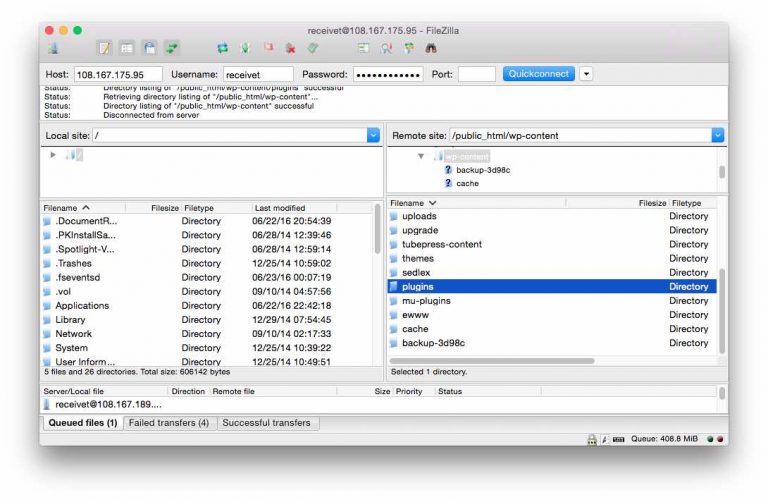Open the Local site path dropdown
The height and width of the screenshot is (502, 768).
(373, 135)
